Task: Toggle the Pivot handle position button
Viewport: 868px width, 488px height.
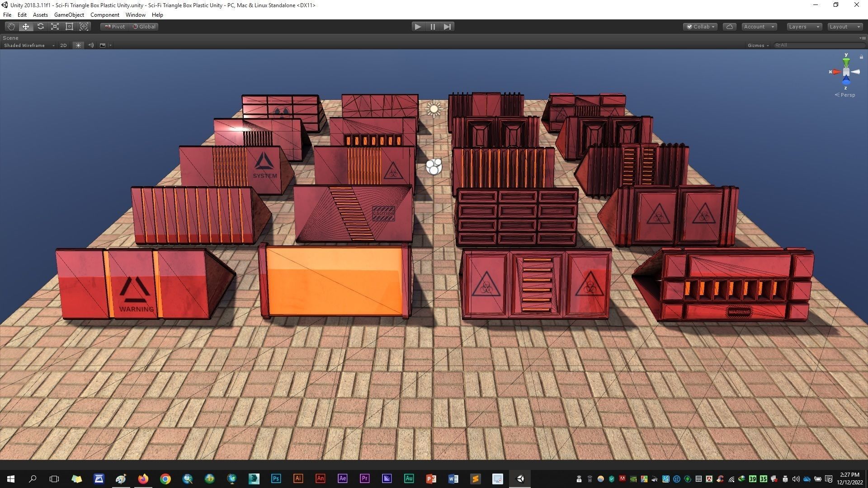Action: (115, 27)
